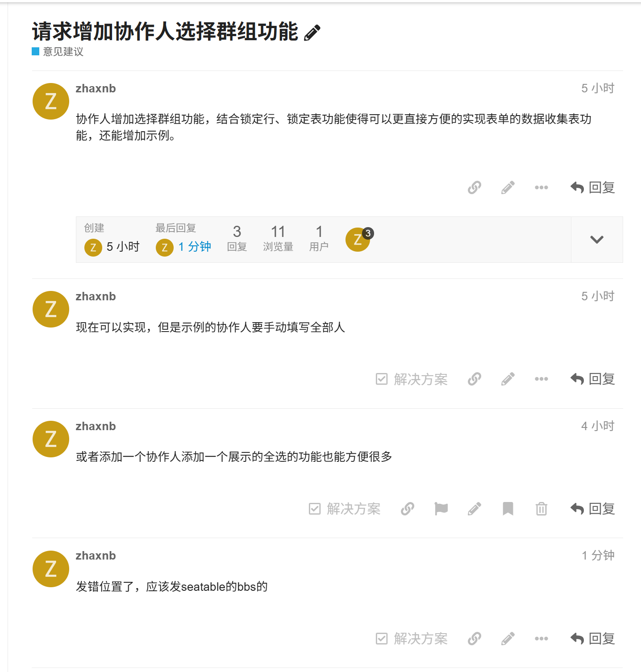Image resolution: width=641 pixels, height=672 pixels.
Task: Mark the 4 小时 post as 解决方案
Action: [x=345, y=509]
